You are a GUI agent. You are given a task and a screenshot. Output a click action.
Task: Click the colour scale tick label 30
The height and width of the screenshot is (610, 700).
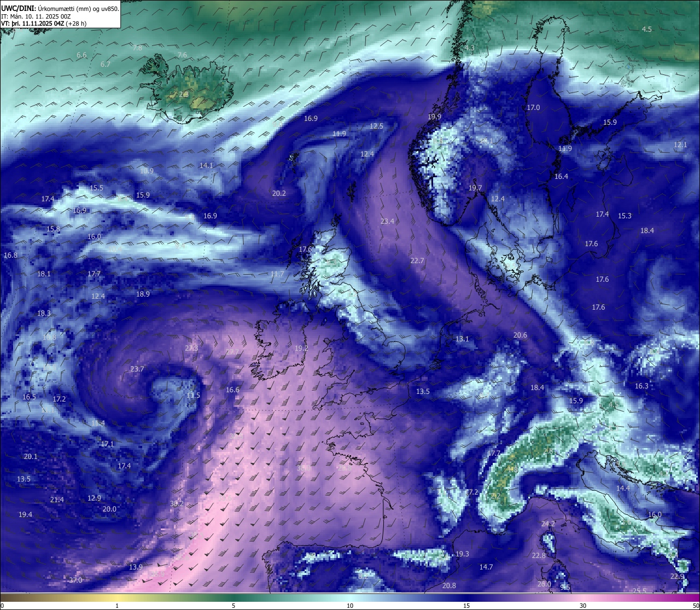[583, 606]
